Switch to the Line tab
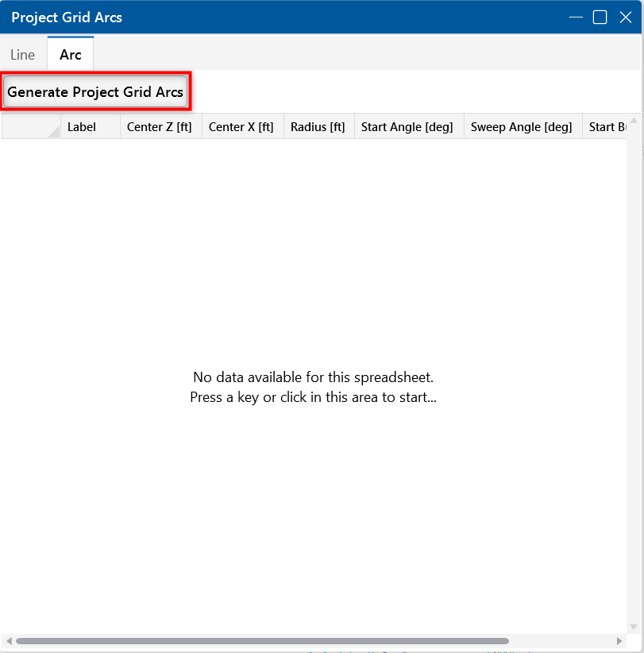 [x=22, y=55]
